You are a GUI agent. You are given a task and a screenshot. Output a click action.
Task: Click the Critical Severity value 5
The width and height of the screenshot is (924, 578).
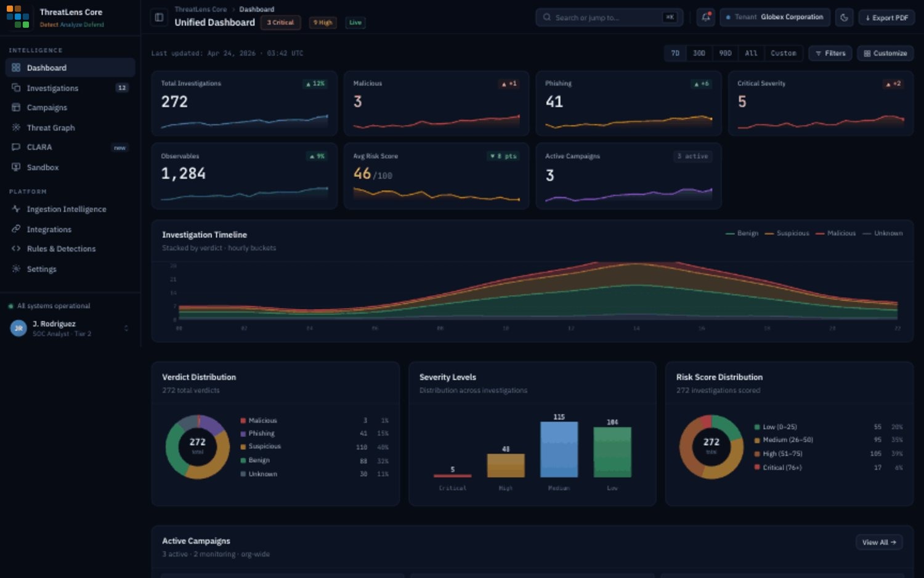(x=742, y=102)
